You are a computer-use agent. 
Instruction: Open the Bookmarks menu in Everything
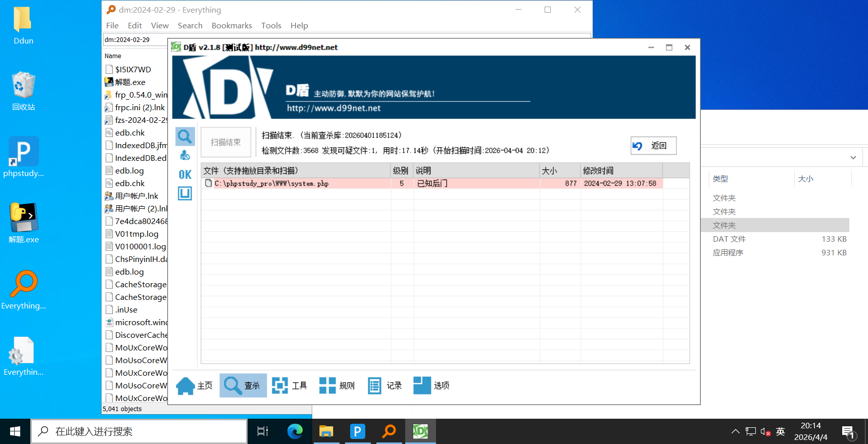(x=232, y=25)
